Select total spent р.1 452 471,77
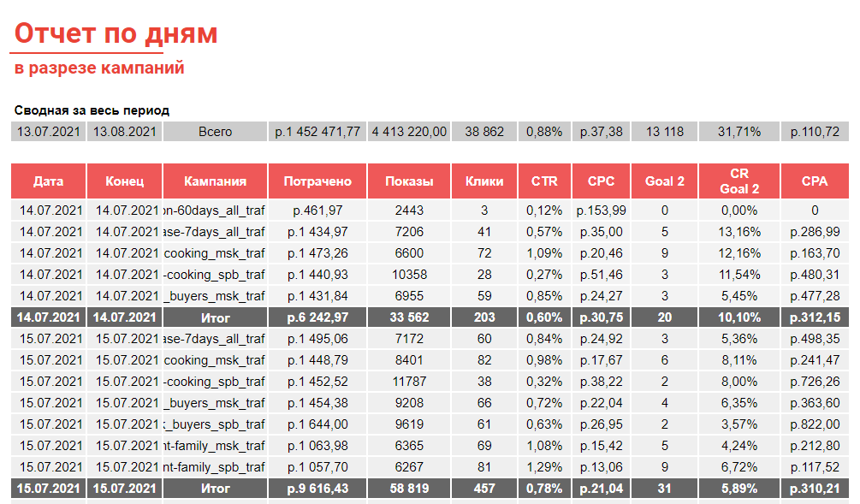This screenshot has width=860, height=504. click(317, 132)
